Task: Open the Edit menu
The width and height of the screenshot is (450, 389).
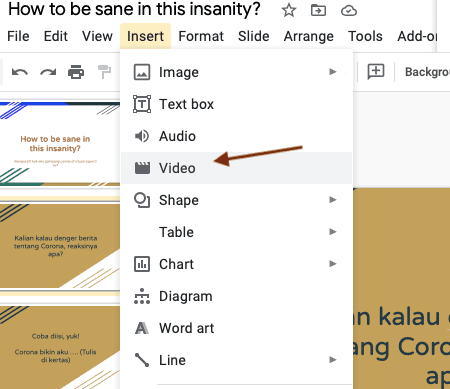Action: (56, 36)
